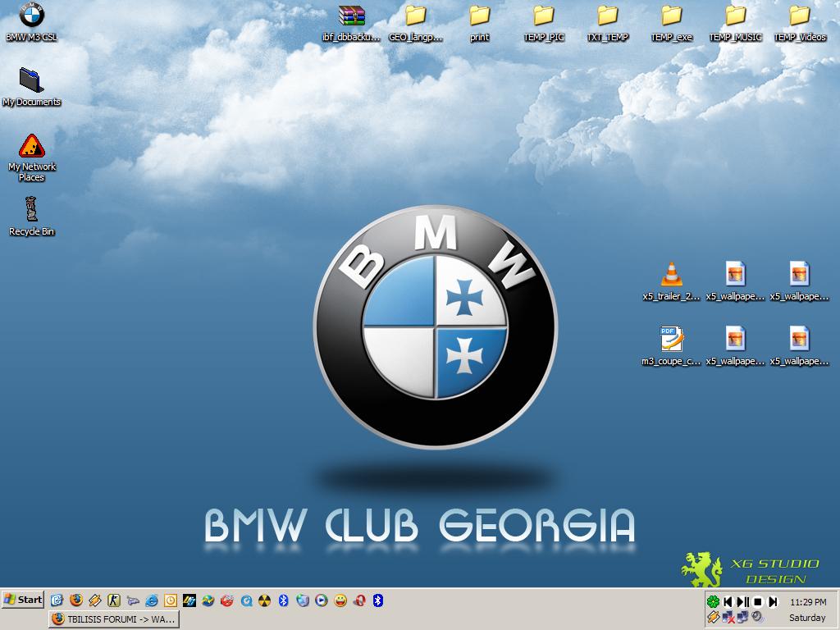Launch QuickTime Player from Quick Launch

tap(246, 600)
